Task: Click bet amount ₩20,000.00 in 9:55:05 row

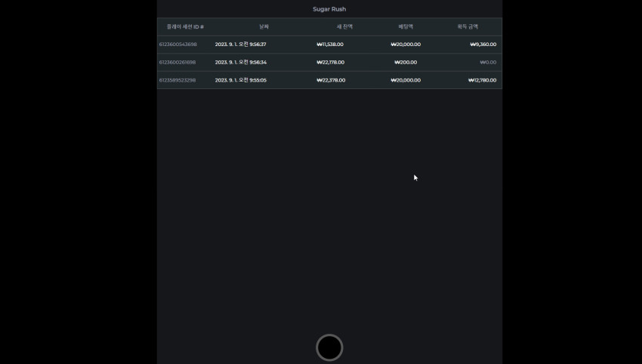Action: tap(406, 80)
